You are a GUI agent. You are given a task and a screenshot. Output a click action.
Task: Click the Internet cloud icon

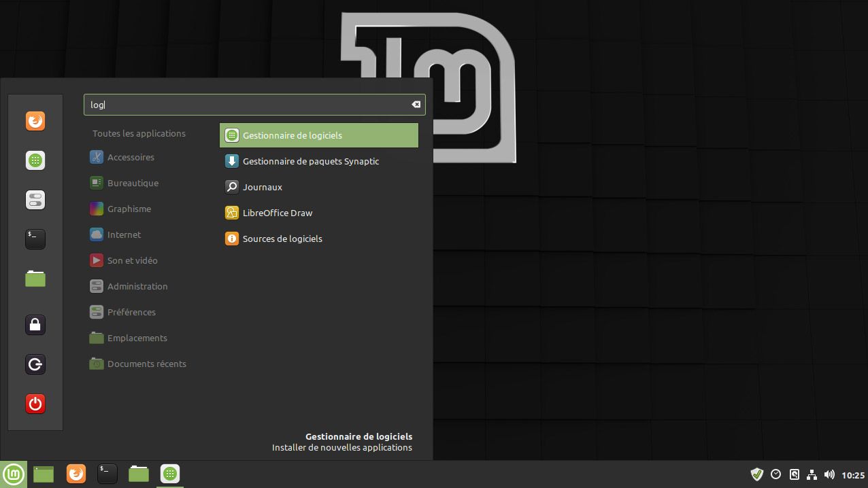(x=97, y=234)
